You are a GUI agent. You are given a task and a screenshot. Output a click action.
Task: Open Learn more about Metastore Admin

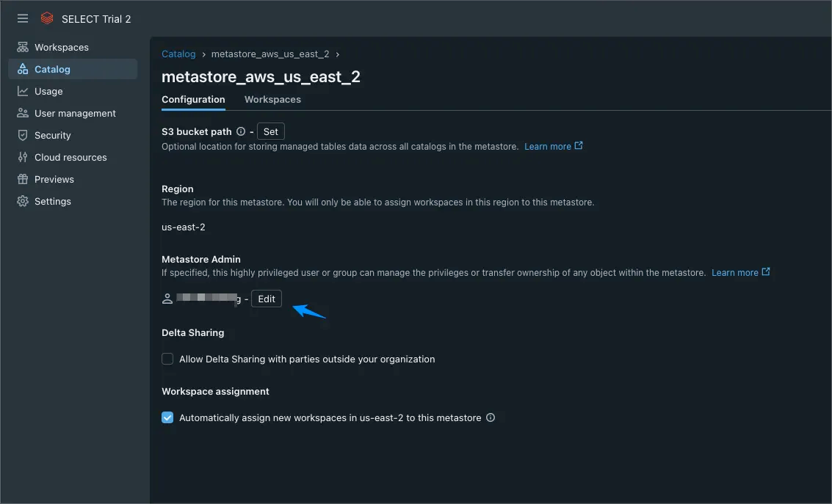pyautogui.click(x=737, y=272)
